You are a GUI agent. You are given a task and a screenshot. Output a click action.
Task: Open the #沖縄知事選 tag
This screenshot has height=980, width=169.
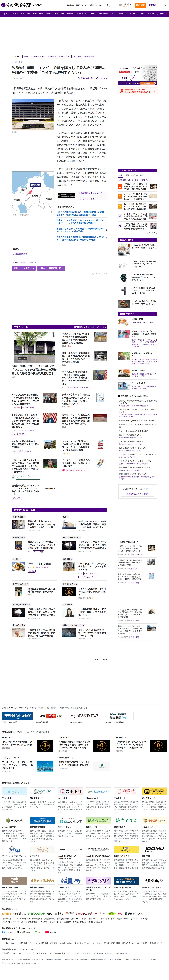point(89,57)
